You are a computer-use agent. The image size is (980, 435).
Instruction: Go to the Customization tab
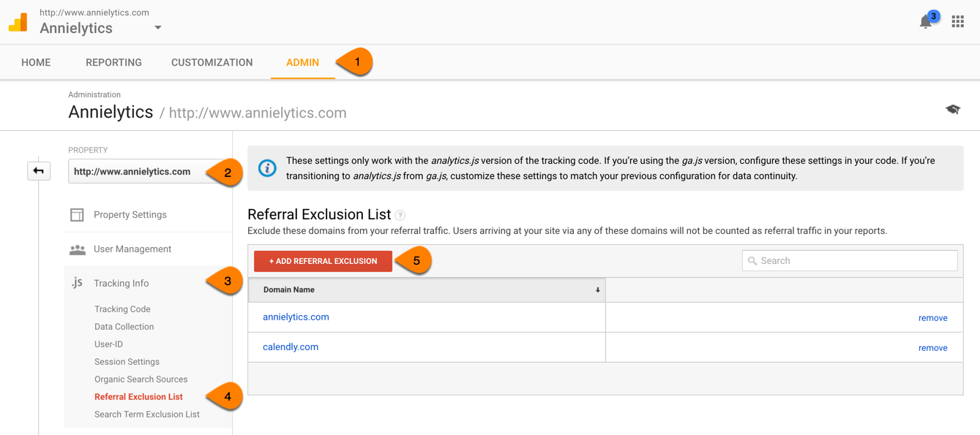[212, 63]
